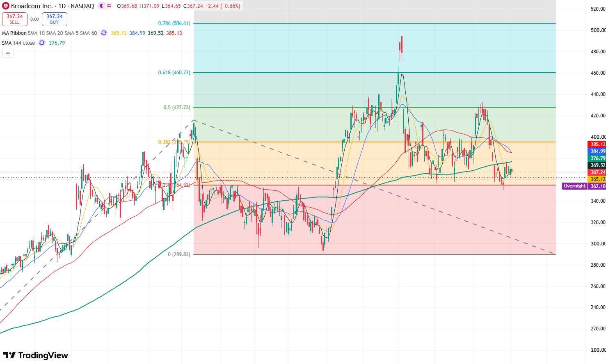Click the 460.00 price scale label
Image resolution: width=606 pixels, height=364 pixels.
tap(598, 73)
